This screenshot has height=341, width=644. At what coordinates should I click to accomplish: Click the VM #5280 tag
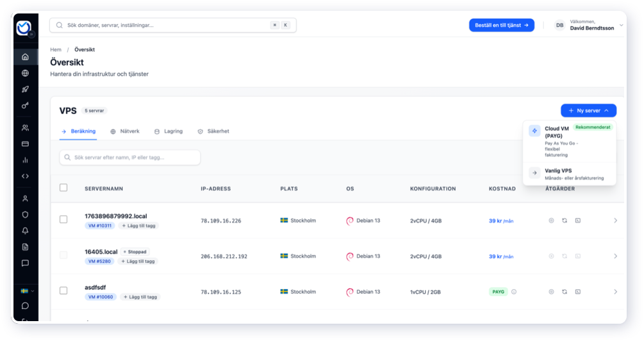click(99, 262)
